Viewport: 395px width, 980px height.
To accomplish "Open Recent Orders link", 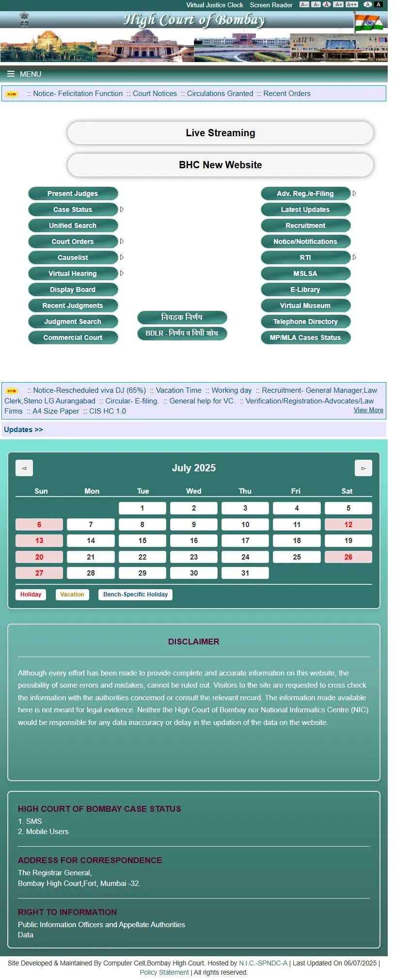I will [x=287, y=94].
